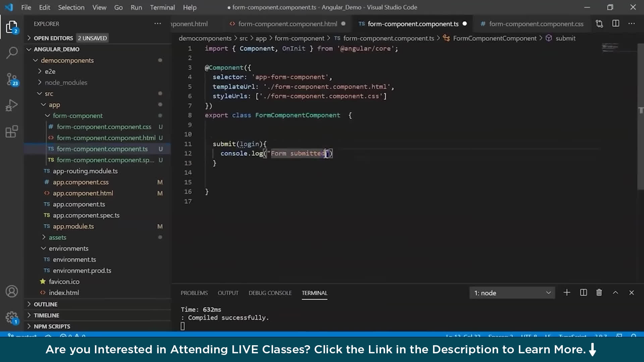Switch to the PROBLEMS panel tab
644x362 pixels.
(x=194, y=293)
